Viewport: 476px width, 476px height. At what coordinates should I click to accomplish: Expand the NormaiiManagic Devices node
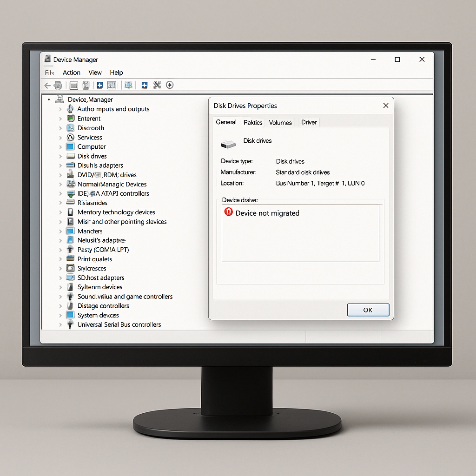60,184
